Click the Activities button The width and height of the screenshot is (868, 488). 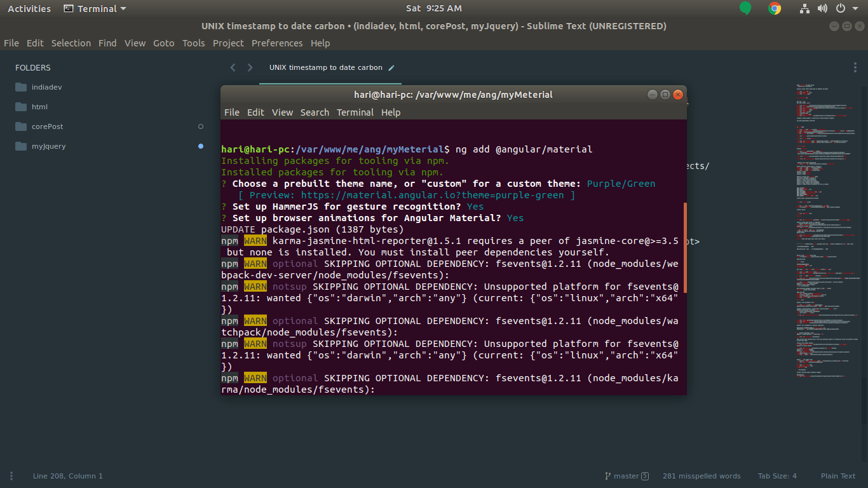[x=29, y=8]
